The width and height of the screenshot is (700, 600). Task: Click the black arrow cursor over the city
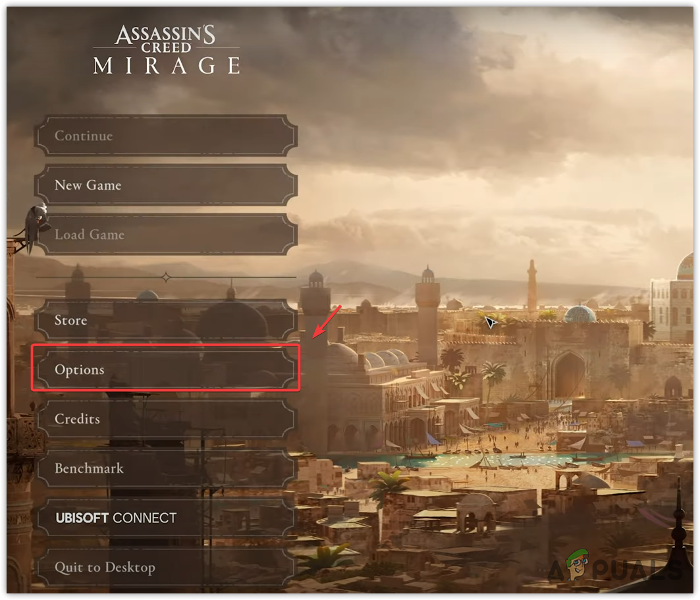click(x=490, y=322)
